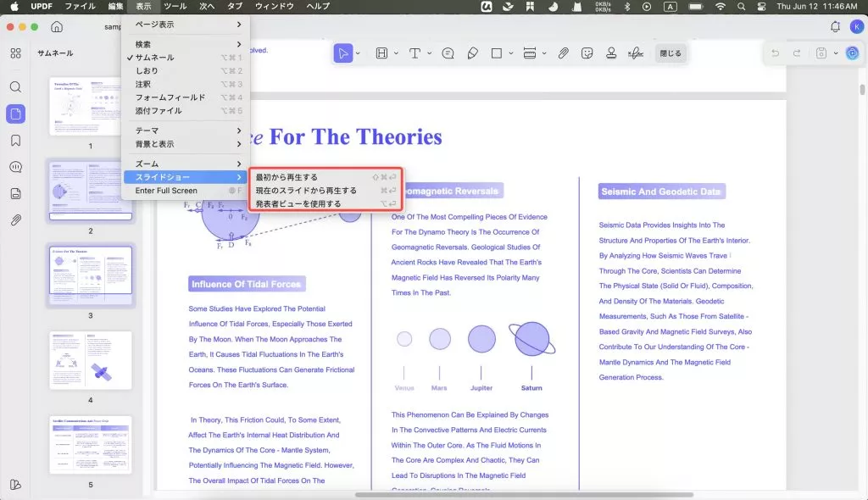
Task: Highlight the スライドショー menu entry
Action: 186,177
